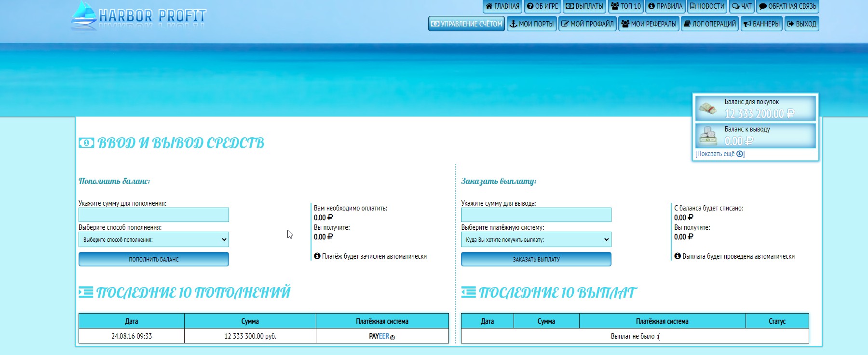868x355 pixels.
Task: Open ОБРАТНАЯ СВЯЗЬ feedback page
Action: coord(787,6)
